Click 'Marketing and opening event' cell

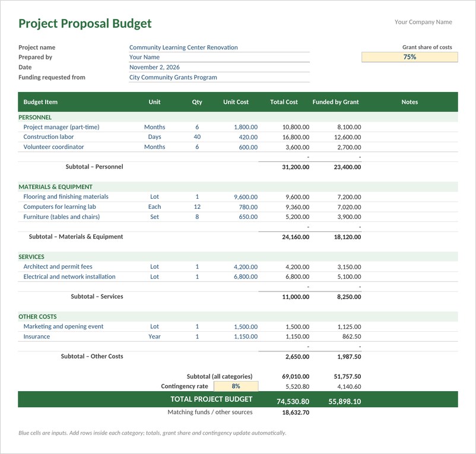tap(64, 326)
